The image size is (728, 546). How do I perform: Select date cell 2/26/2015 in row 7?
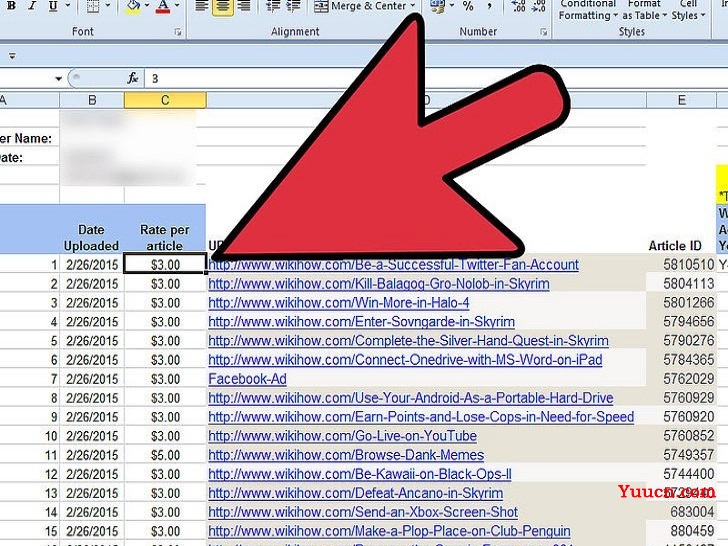point(92,379)
